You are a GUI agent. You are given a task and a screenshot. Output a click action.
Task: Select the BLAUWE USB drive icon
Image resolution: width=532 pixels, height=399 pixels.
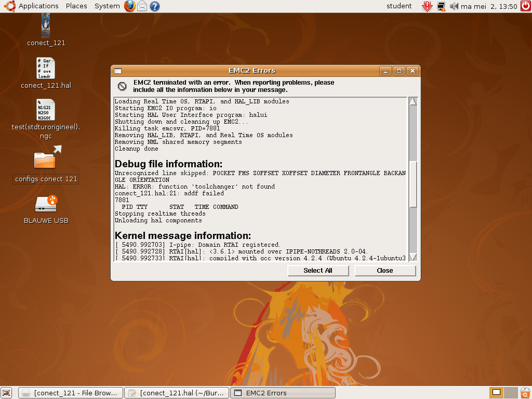pos(46,204)
